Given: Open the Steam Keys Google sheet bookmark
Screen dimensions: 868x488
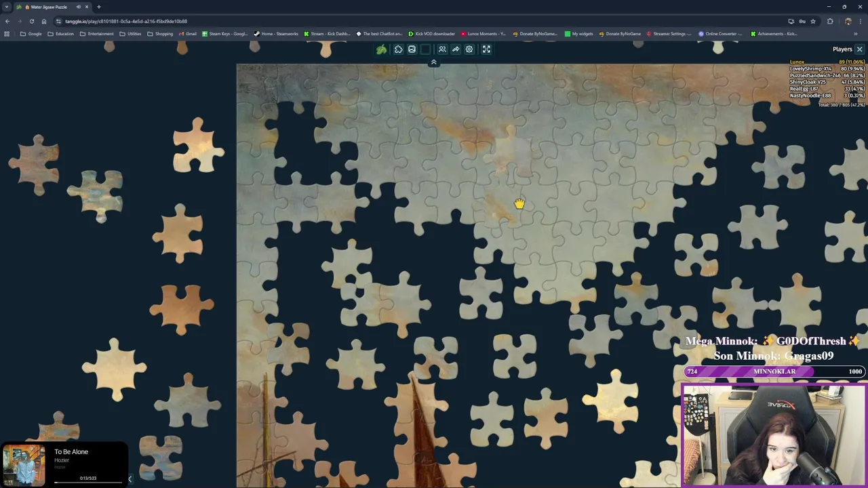Looking at the screenshot, I should pos(225,34).
